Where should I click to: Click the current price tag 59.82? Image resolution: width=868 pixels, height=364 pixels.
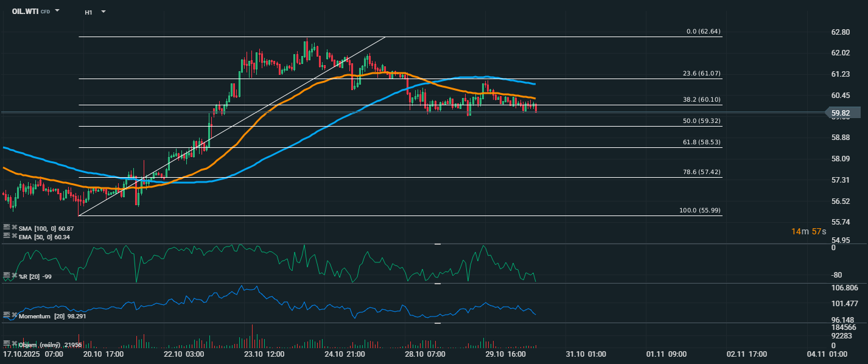(x=842, y=113)
